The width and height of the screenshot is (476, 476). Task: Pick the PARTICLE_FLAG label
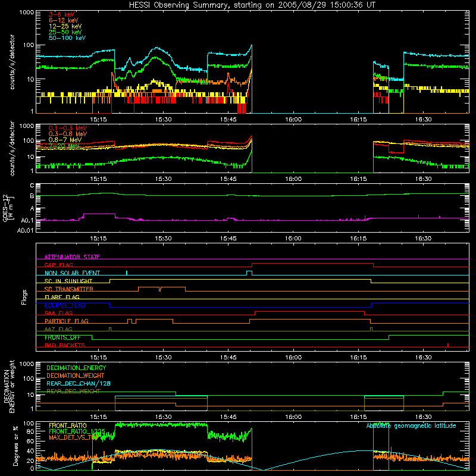click(x=67, y=321)
